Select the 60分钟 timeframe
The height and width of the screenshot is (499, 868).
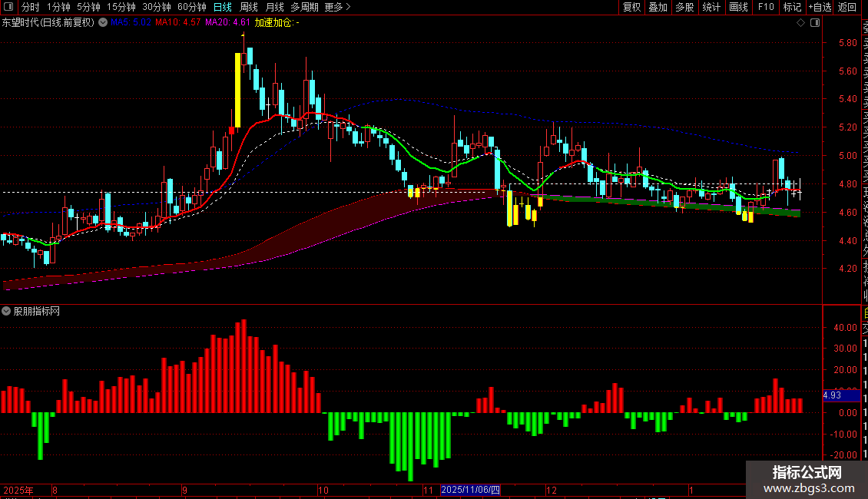192,7
